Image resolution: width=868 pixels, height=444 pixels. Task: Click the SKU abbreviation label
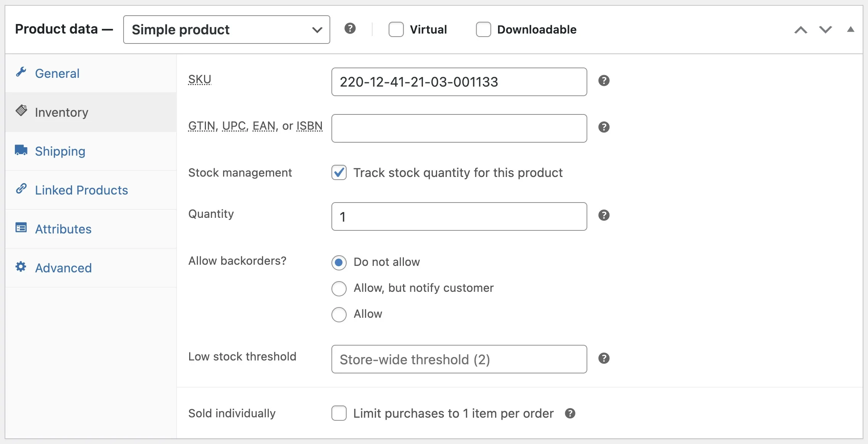point(200,79)
